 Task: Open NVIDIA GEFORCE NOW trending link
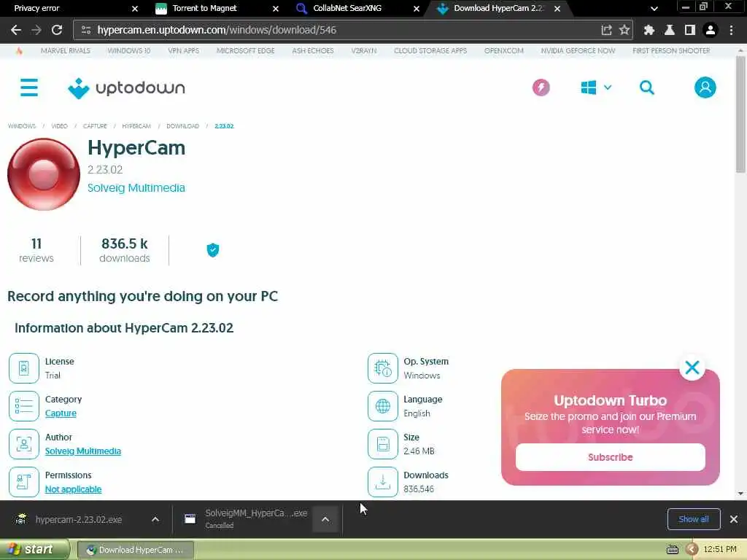point(578,50)
